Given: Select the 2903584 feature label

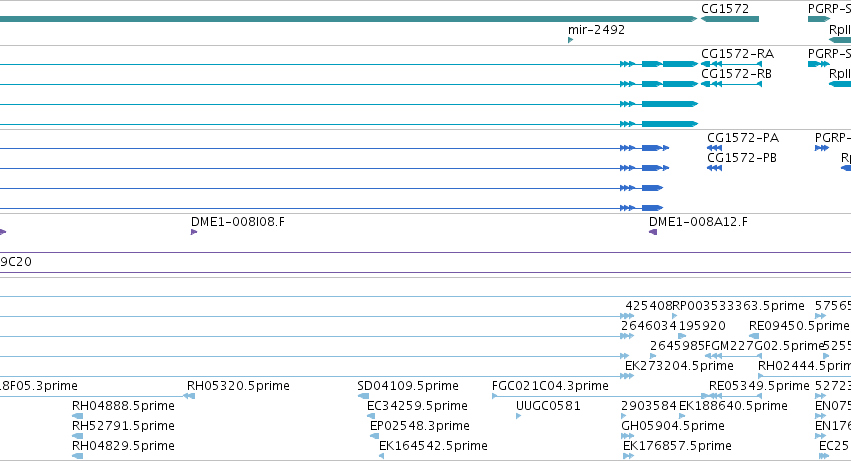Looking at the screenshot, I should tap(649, 406).
